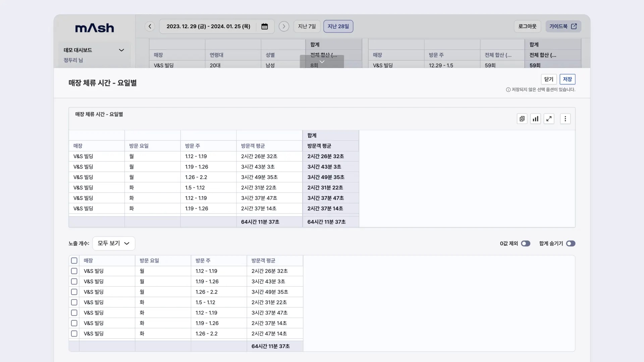Image resolution: width=644 pixels, height=362 pixels.
Task: Open the three-dot more options menu
Action: [x=565, y=119]
